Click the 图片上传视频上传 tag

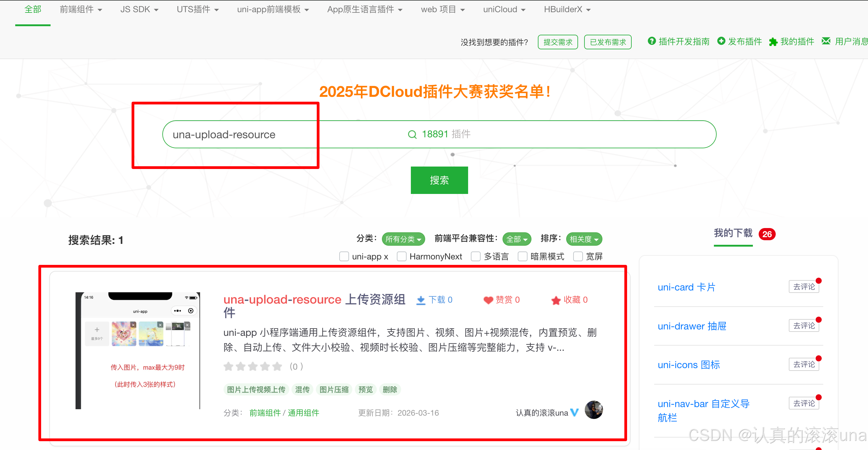[256, 390]
